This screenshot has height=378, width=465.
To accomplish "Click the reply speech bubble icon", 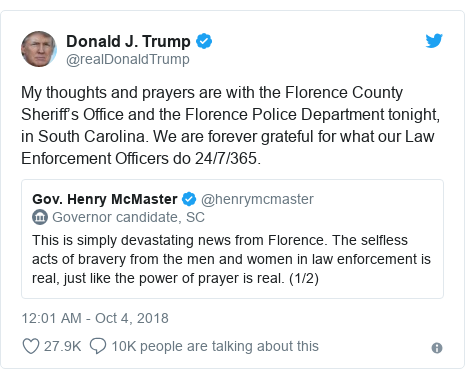I will (x=98, y=346).
